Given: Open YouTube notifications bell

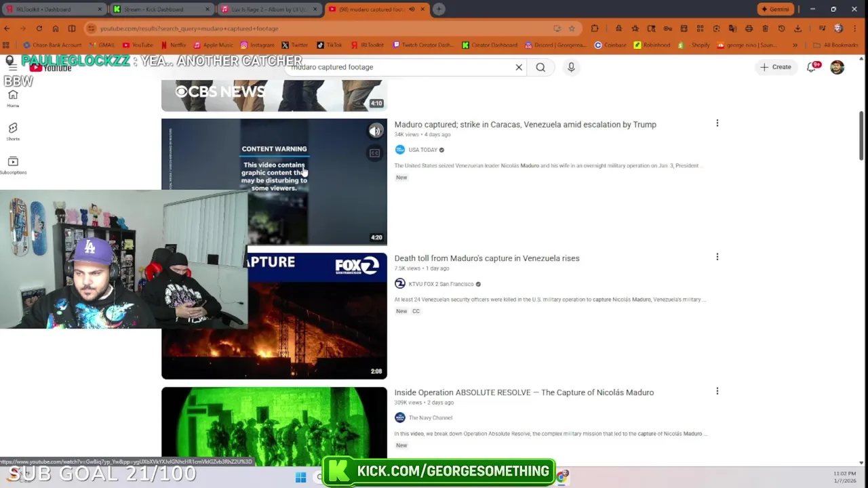Looking at the screenshot, I should pos(812,67).
